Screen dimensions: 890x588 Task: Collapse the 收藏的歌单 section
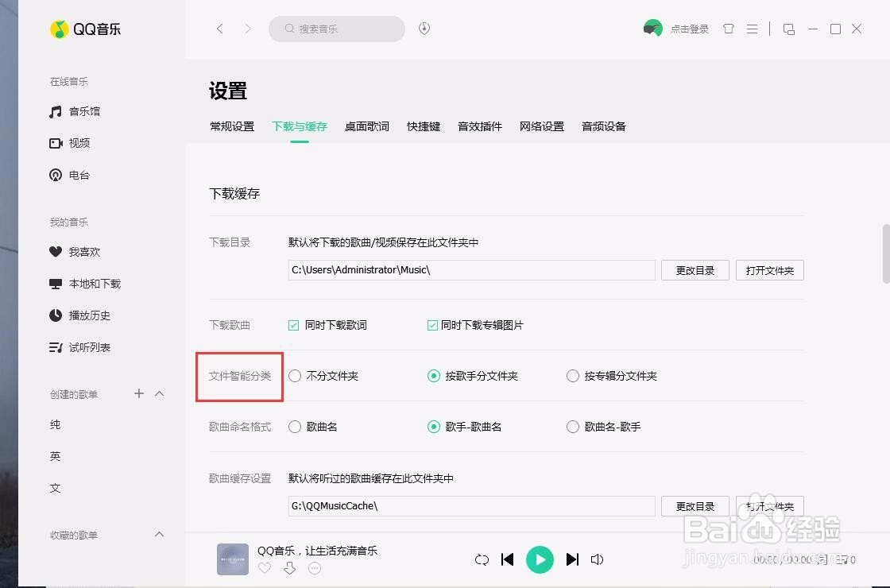pos(159,534)
